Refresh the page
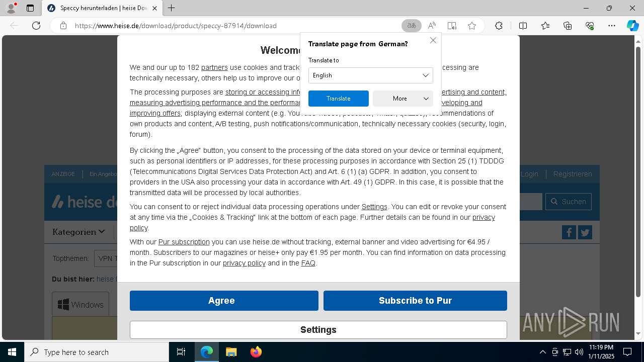The width and height of the screenshot is (644, 362). click(x=36, y=26)
